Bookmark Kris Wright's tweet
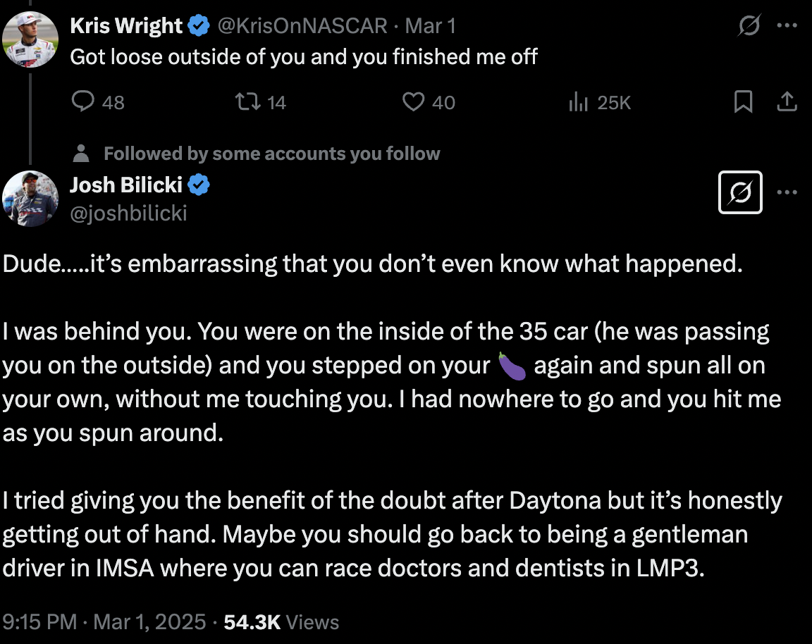Screen dimensions: 812x644 tap(743, 101)
